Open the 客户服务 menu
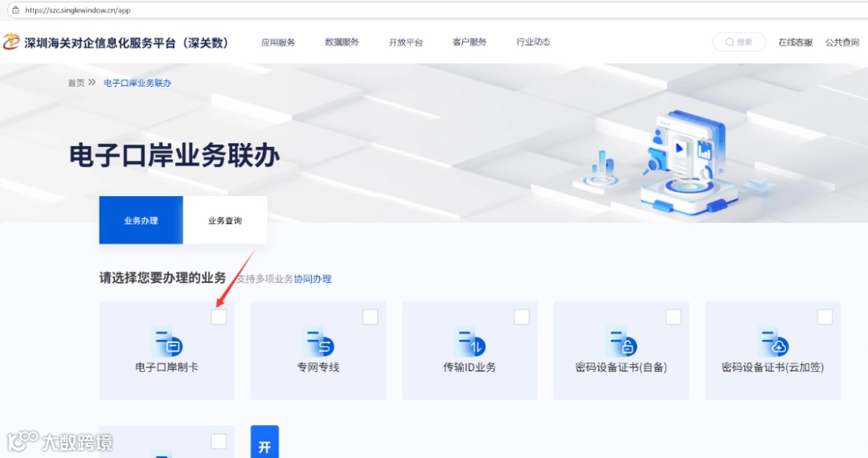The width and height of the screenshot is (868, 458). pos(469,42)
